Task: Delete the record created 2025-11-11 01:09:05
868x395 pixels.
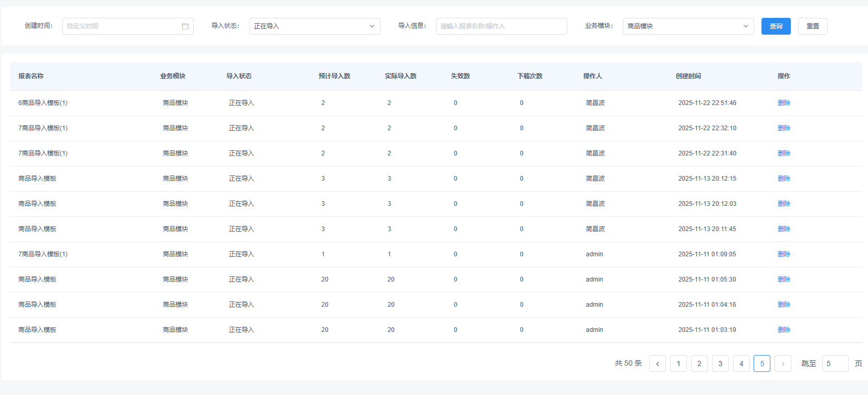Action: click(784, 254)
